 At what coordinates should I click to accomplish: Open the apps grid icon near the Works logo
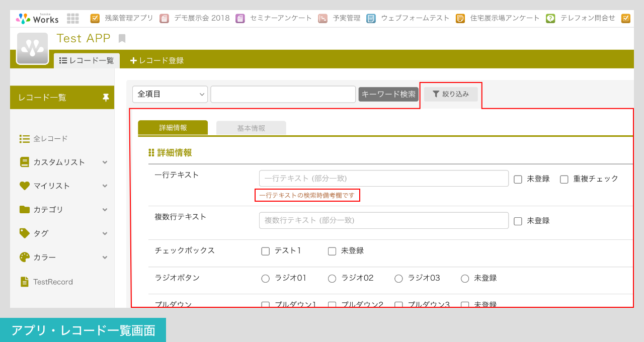pos(72,18)
